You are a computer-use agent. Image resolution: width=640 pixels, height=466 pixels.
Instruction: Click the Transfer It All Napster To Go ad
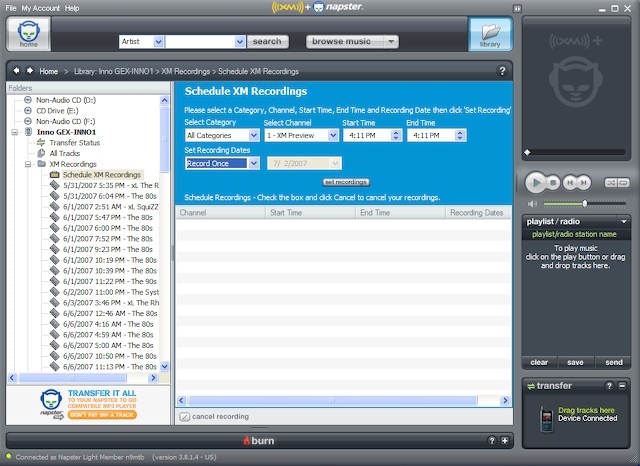click(x=89, y=404)
